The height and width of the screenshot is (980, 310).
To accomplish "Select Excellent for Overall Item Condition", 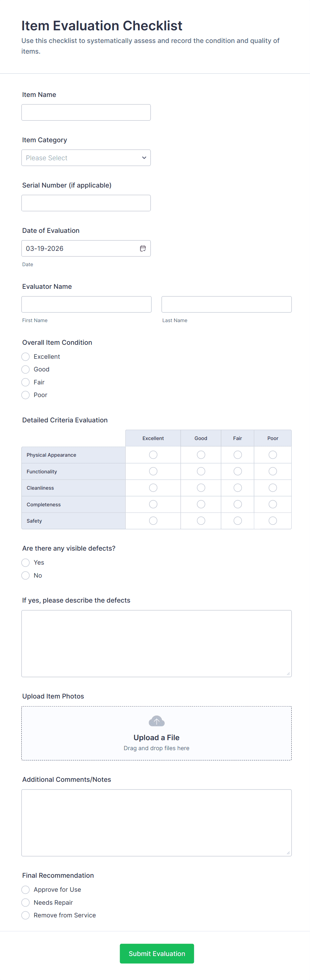I will [26, 356].
